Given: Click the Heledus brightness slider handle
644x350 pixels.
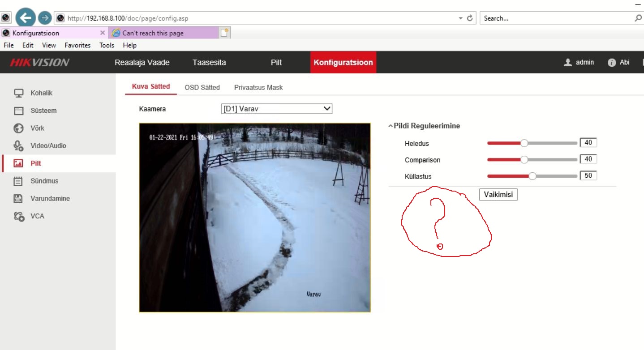Looking at the screenshot, I should click(524, 143).
